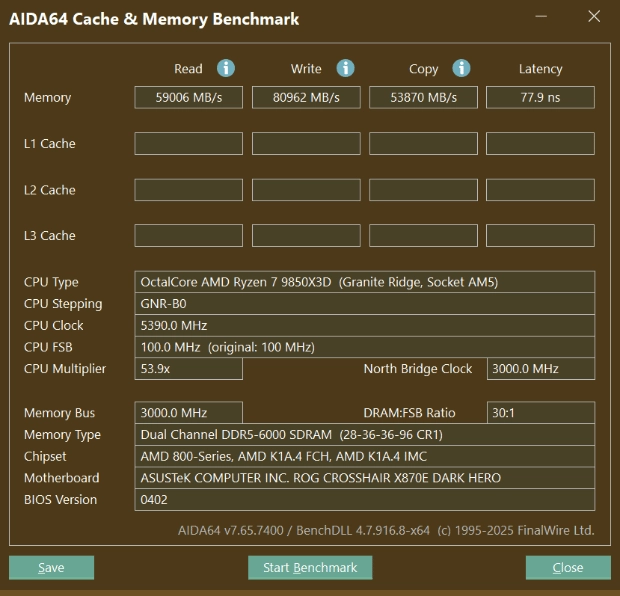Image resolution: width=620 pixels, height=596 pixels.
Task: Click the CPU Type field with Ryzen 7 9850X3D
Action: [364, 282]
